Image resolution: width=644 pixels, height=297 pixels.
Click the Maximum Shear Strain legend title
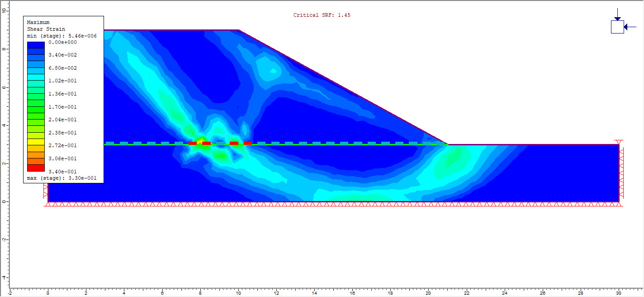pyautogui.click(x=46, y=25)
